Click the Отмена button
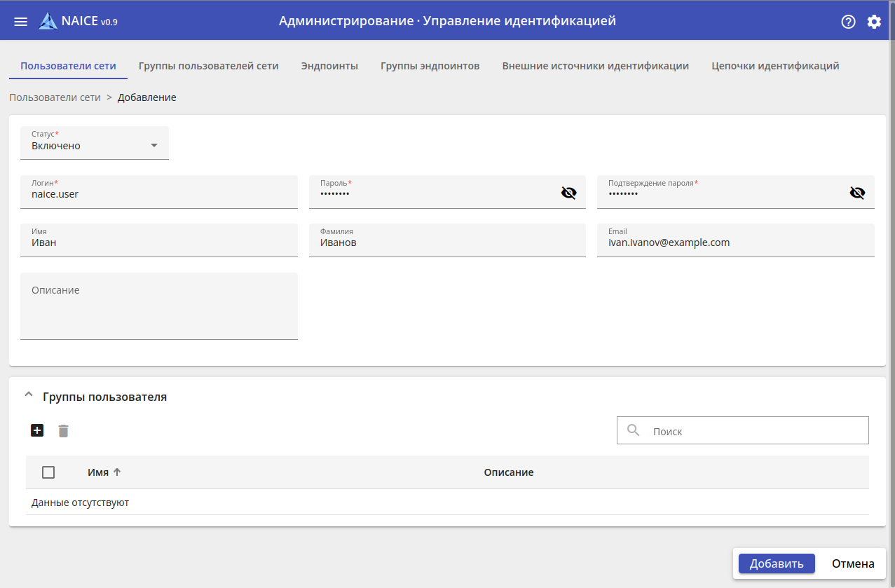The image size is (895, 588). coord(853,563)
